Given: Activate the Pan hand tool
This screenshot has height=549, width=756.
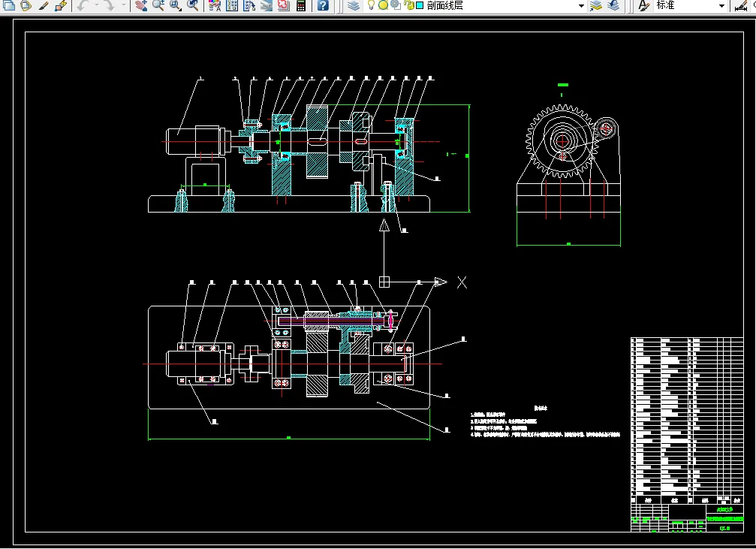Looking at the screenshot, I should [x=141, y=5].
